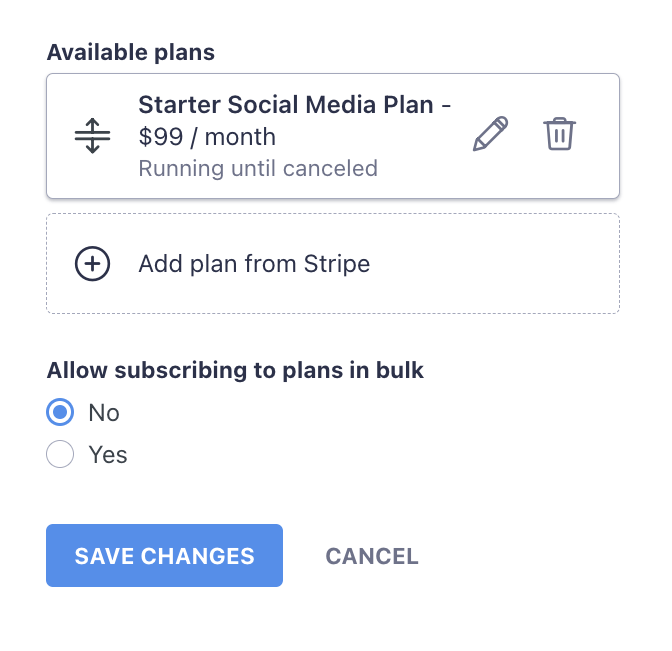Image resolution: width=672 pixels, height=651 pixels.
Task: Click empty space in the dashed add-plan box
Action: 493,264
